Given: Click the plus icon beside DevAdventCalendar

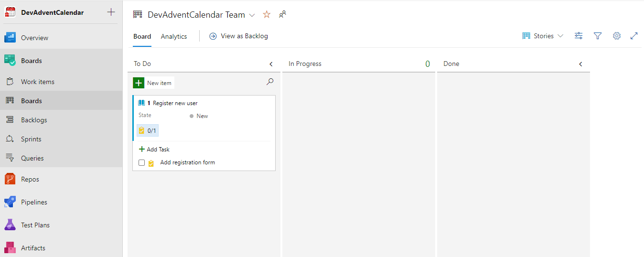Looking at the screenshot, I should click(111, 12).
